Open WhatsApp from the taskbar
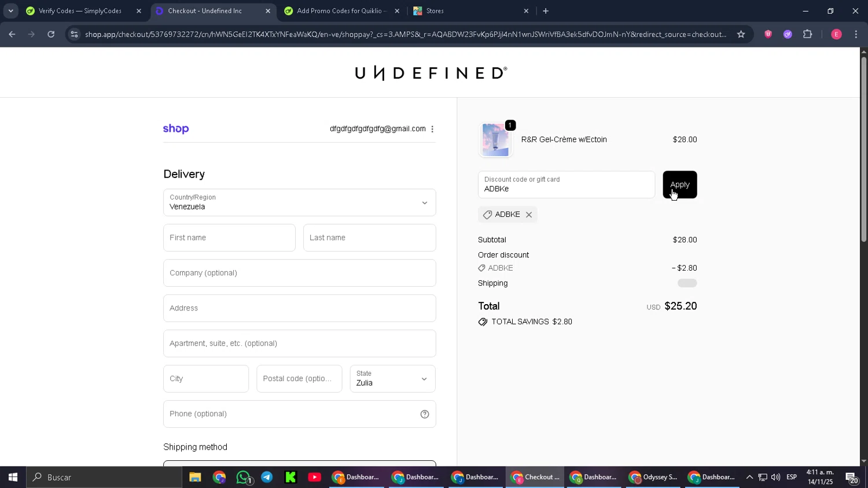868x488 pixels. click(x=244, y=477)
